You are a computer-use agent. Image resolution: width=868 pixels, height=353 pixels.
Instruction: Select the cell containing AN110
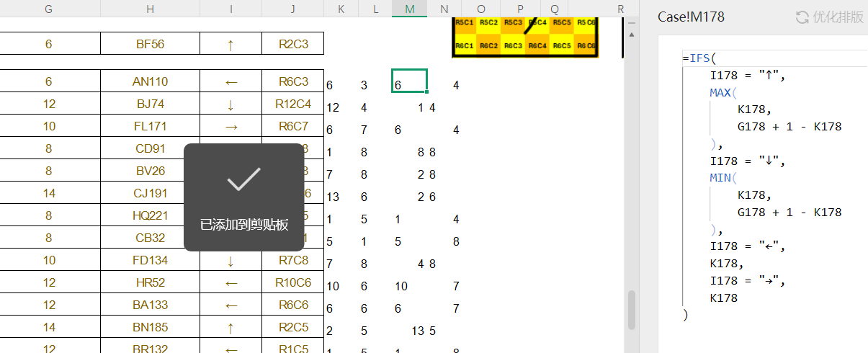pyautogui.click(x=150, y=81)
